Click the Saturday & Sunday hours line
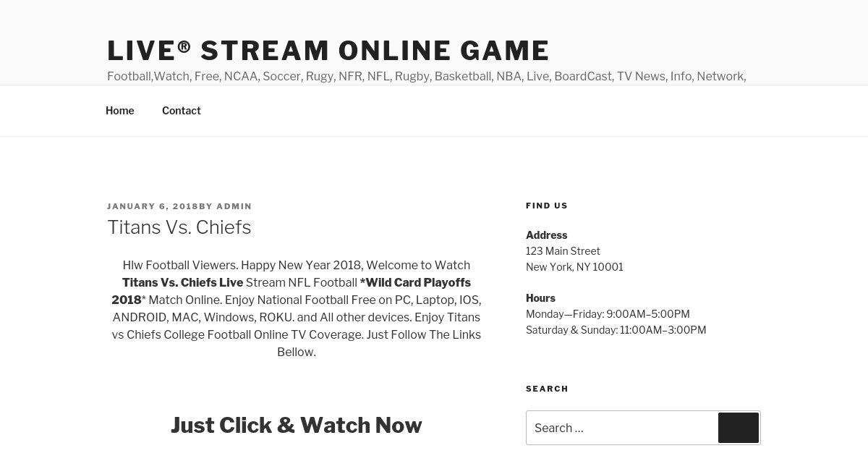 (x=616, y=330)
